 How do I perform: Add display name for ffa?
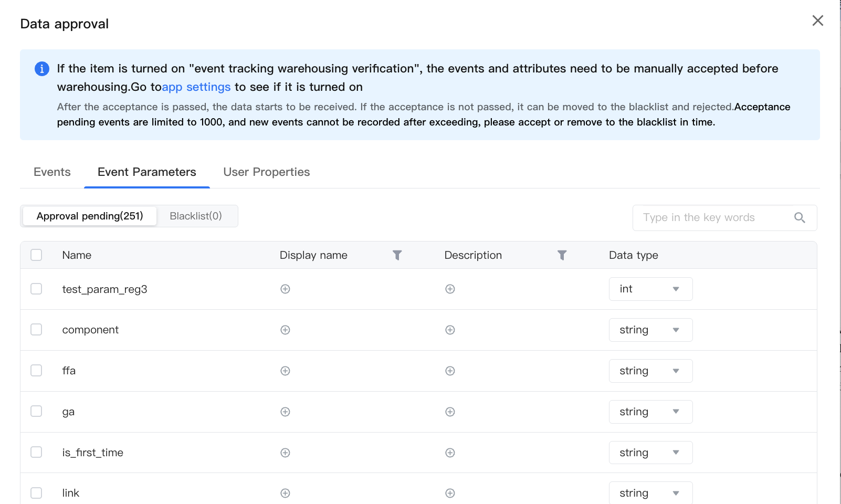coord(285,371)
